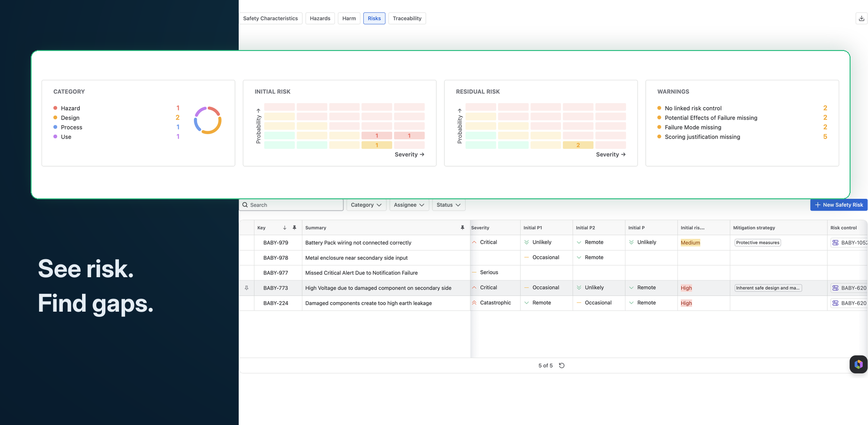868x425 pixels.
Task: Open the Inherent safe design tag
Action: pyautogui.click(x=768, y=288)
